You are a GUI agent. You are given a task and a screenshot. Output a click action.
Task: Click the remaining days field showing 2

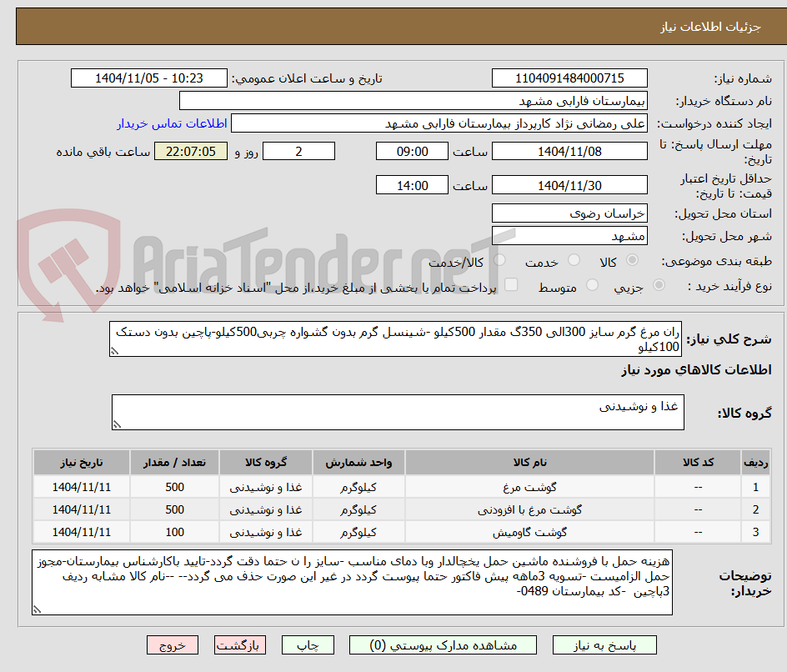298,151
